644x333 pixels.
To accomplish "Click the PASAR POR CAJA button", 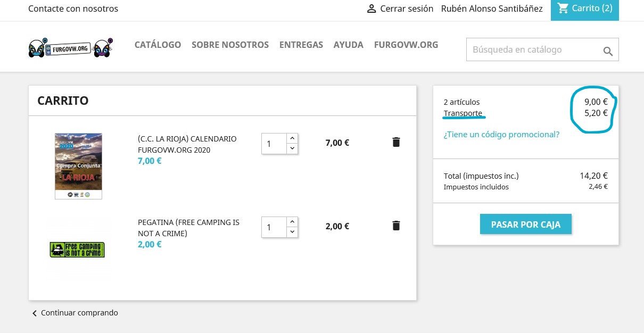I will click(526, 224).
